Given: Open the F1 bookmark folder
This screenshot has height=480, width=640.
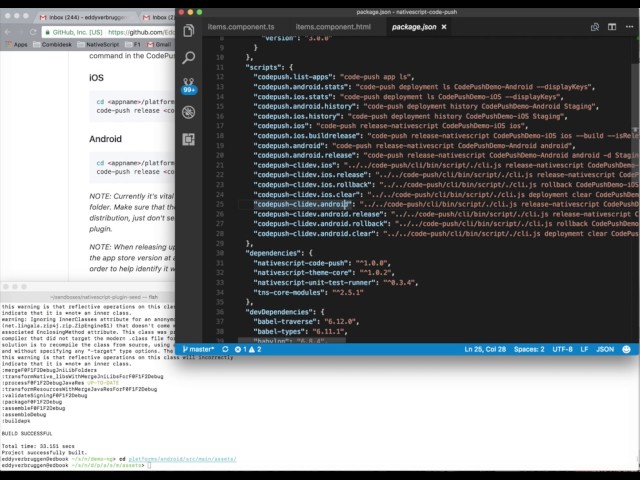Looking at the screenshot, I should [x=133, y=44].
